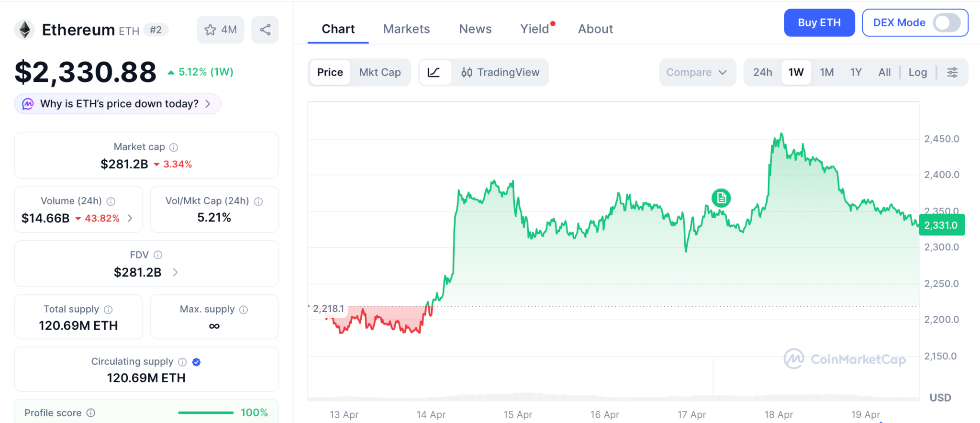Open chart settings sliders icon

[952, 72]
